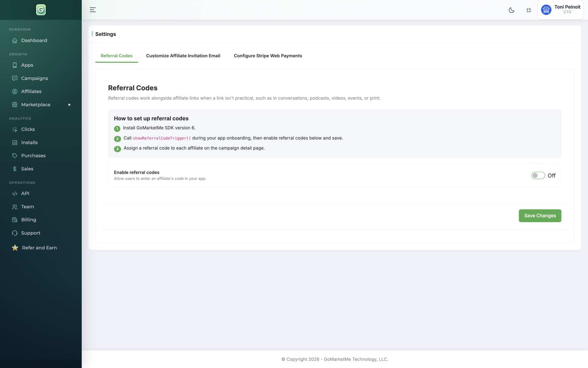
Task: Click the Dashboard home icon
Action: (15, 40)
